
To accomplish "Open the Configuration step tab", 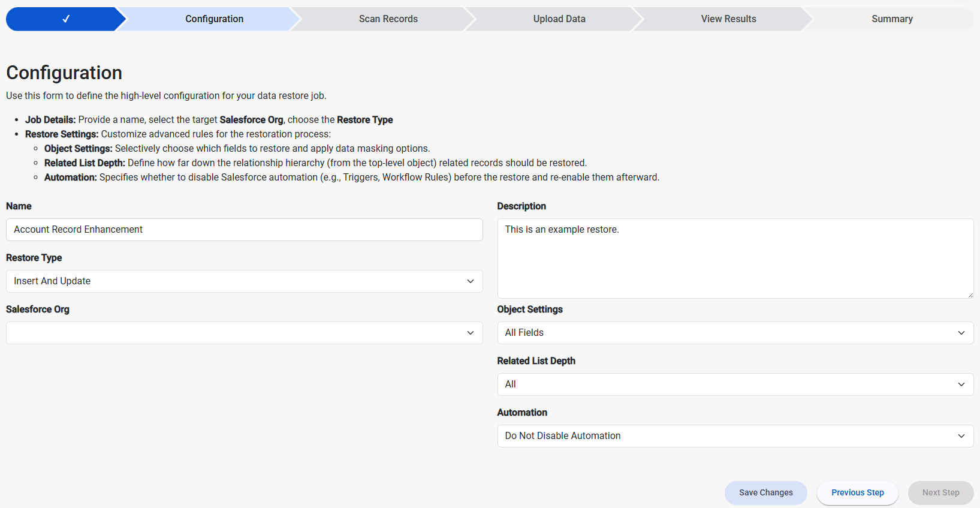I will pos(214,19).
